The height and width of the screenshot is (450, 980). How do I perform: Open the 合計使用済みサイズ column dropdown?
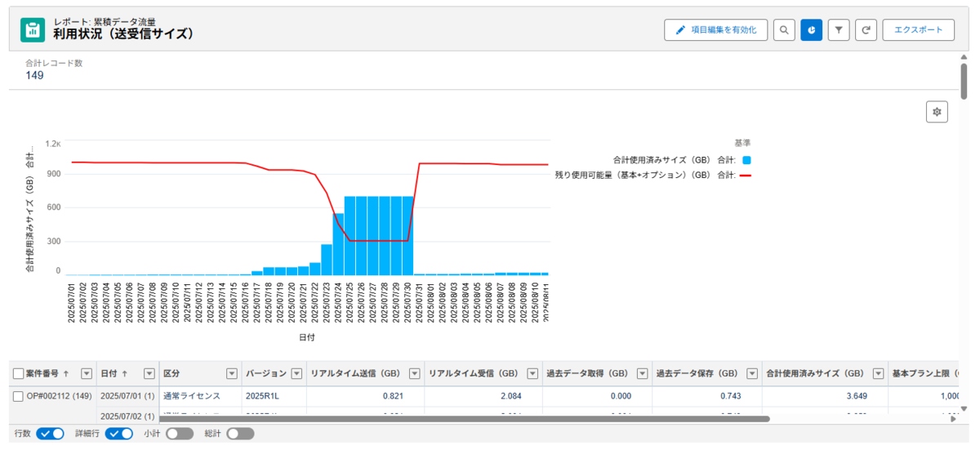pos(878,373)
